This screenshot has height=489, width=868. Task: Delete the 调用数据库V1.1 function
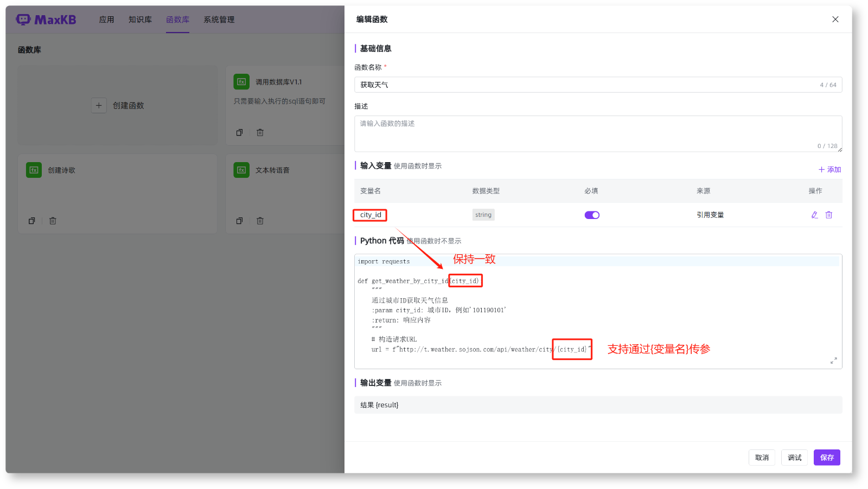click(260, 132)
